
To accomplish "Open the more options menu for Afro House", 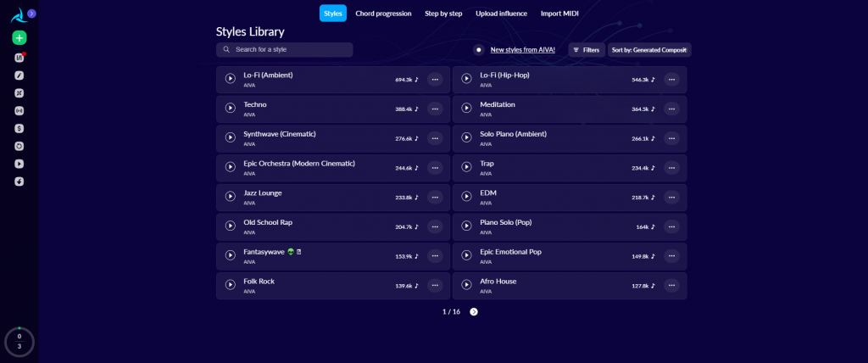I will point(671,286).
